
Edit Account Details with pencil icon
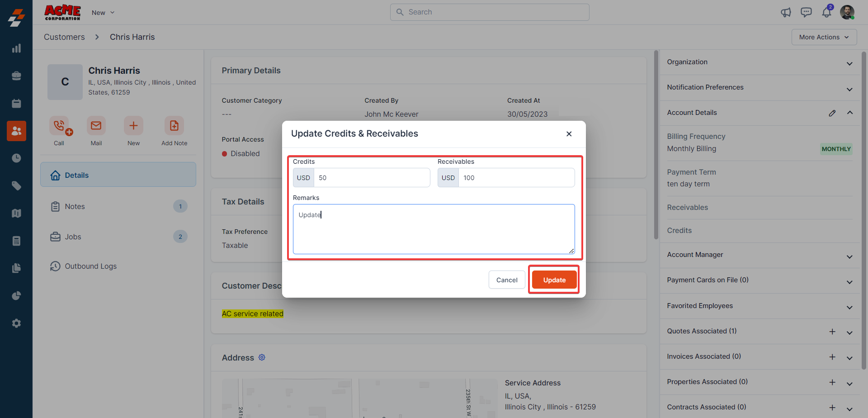pos(832,113)
